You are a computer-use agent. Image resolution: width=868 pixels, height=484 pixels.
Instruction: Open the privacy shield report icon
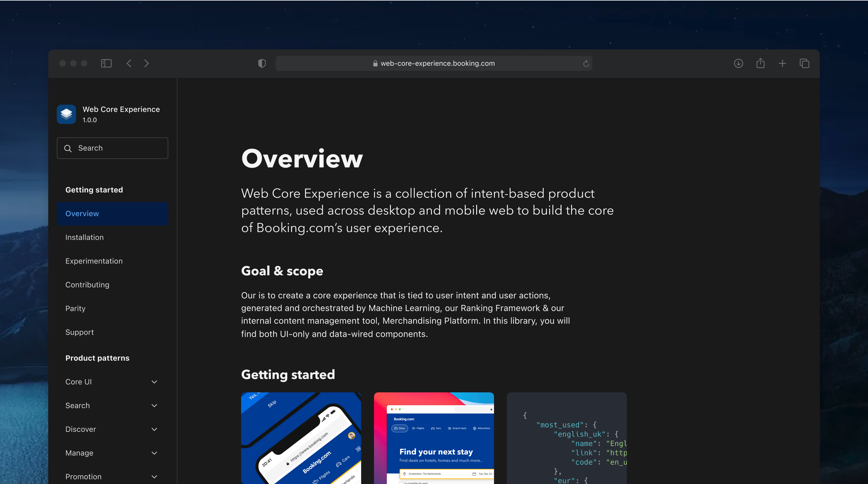pyautogui.click(x=262, y=63)
